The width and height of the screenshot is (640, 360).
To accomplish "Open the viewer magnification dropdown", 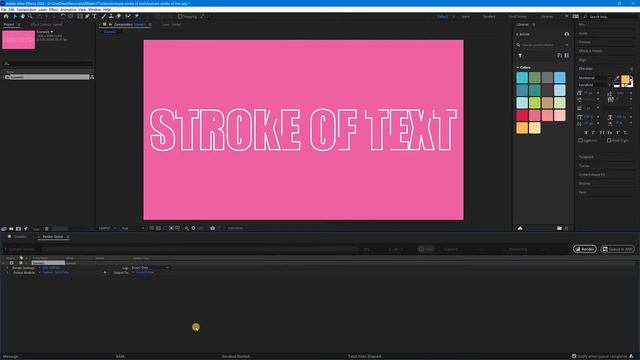I will pyautogui.click(x=107, y=228).
